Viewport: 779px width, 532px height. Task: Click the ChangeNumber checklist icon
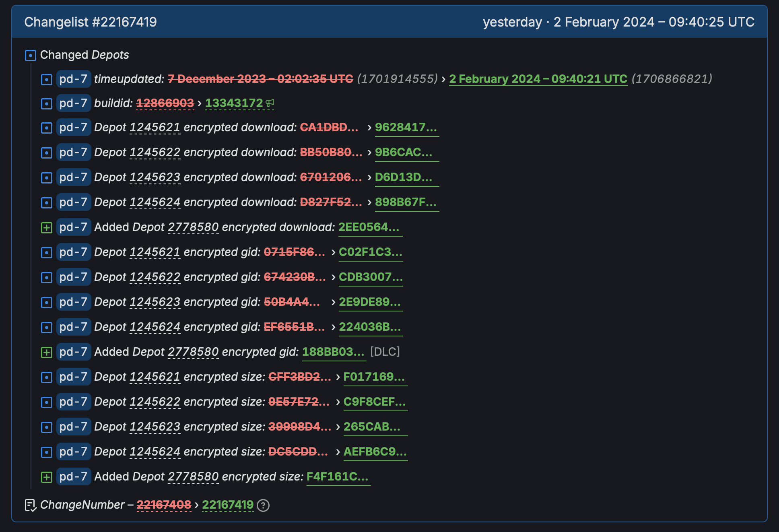click(x=31, y=505)
